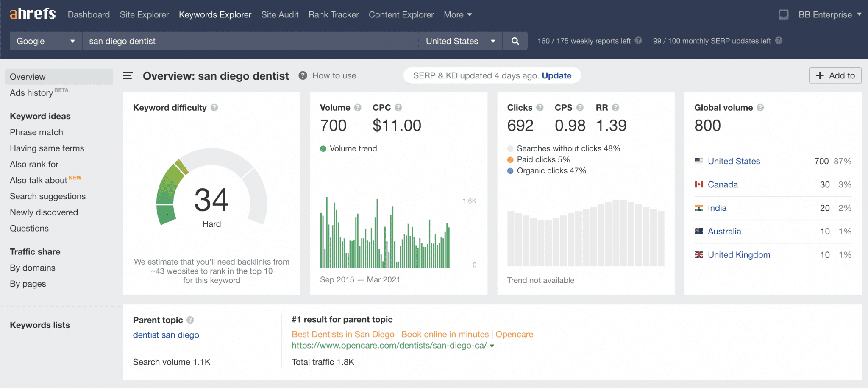The width and height of the screenshot is (868, 388).
Task: Click the help icon beside weekly reports left
Action: (x=638, y=41)
